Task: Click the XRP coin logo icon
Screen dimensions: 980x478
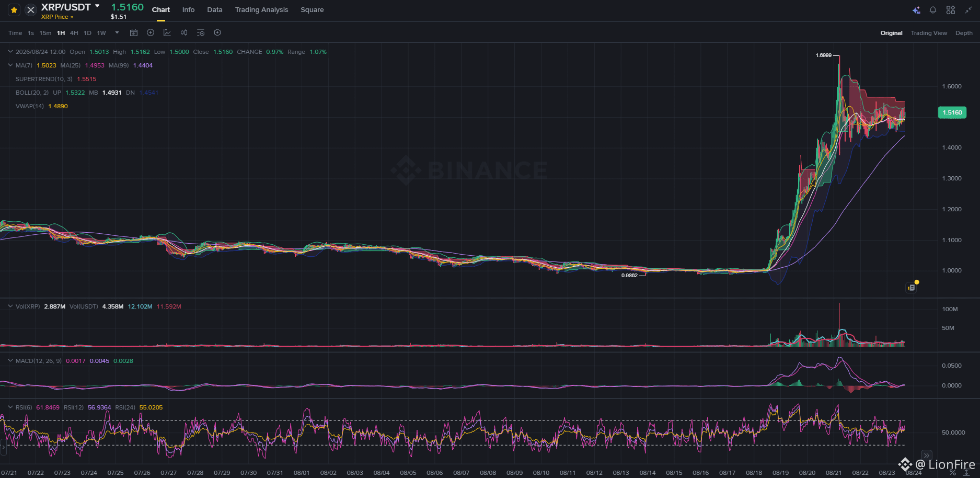Action: coord(31,10)
